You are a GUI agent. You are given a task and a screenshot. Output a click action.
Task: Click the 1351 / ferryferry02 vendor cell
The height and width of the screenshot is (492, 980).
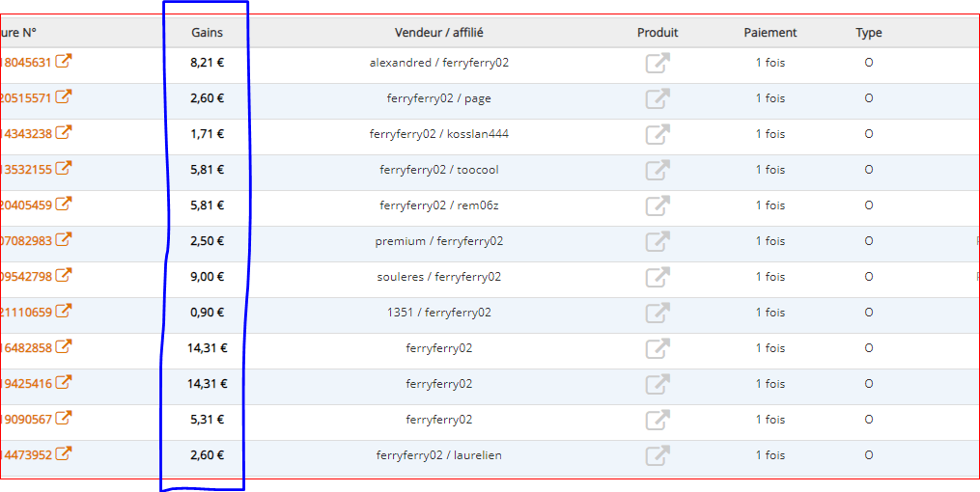coord(438,313)
